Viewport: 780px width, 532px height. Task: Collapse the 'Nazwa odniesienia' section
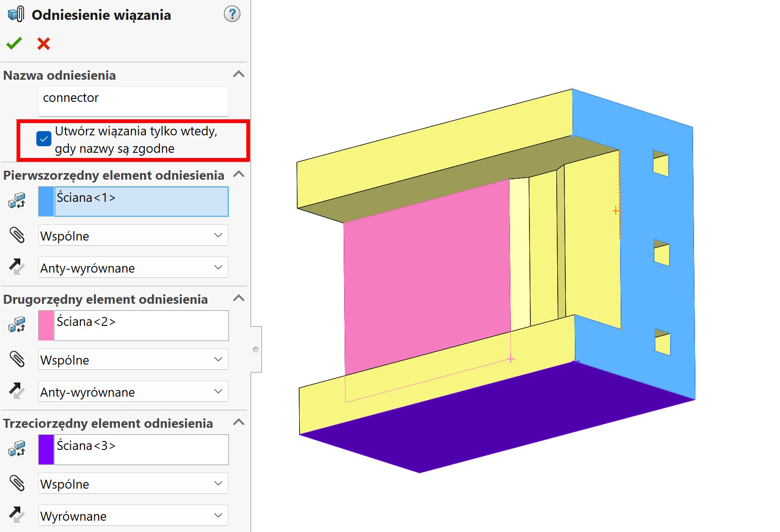239,74
